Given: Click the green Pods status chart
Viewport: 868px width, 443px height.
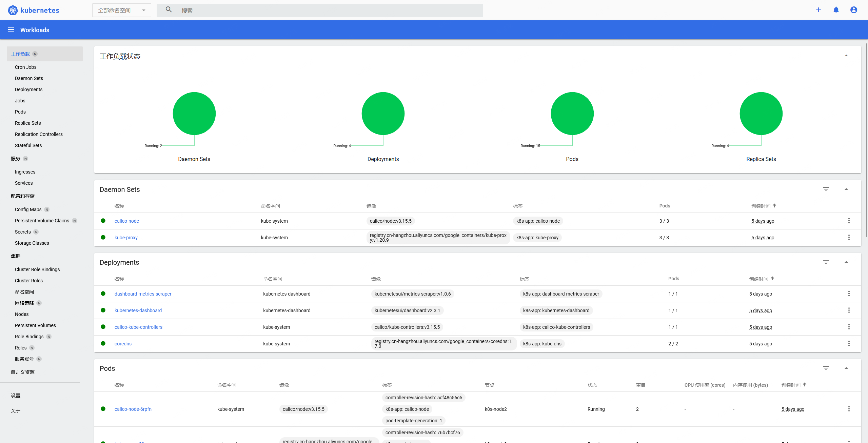Looking at the screenshot, I should pyautogui.click(x=572, y=114).
